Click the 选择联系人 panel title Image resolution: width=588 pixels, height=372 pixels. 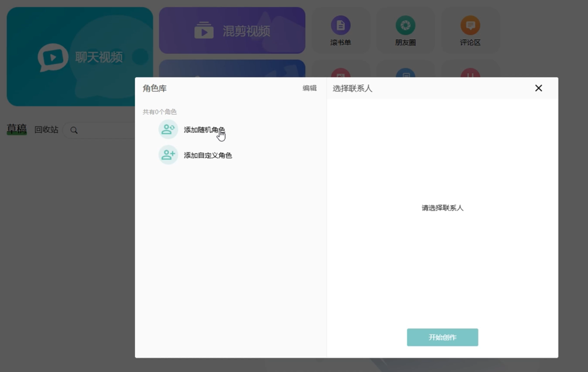[x=352, y=89]
